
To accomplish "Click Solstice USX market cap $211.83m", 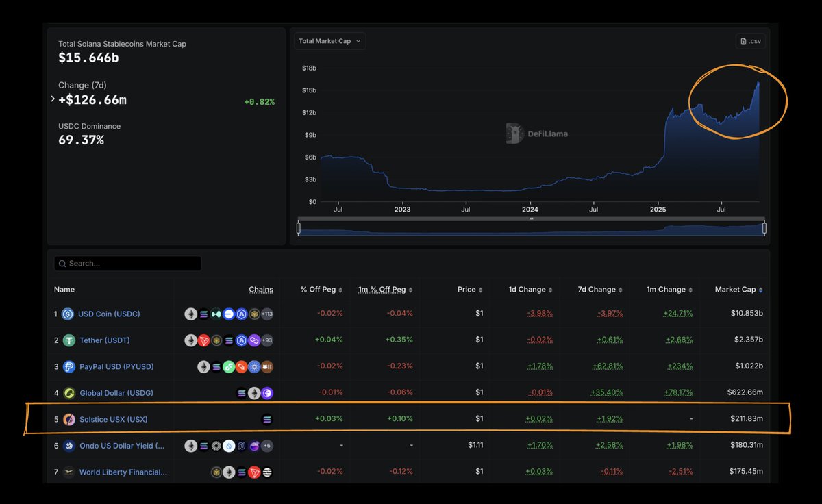I will pyautogui.click(x=745, y=418).
